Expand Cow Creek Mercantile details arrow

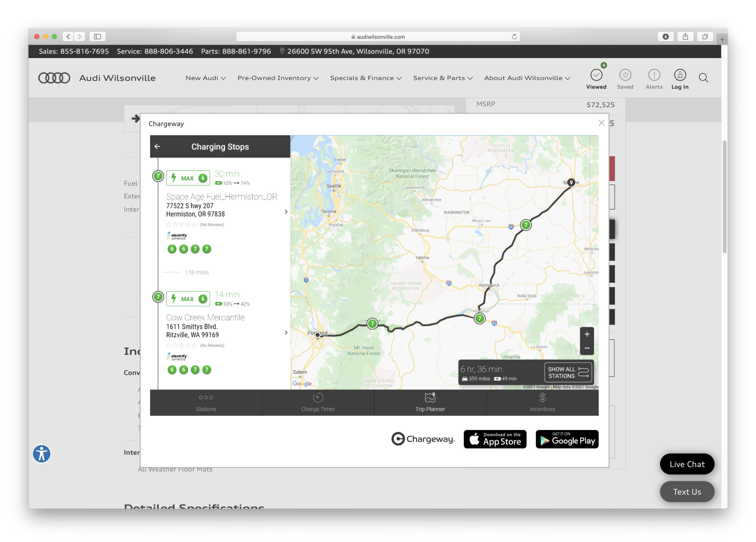pyautogui.click(x=286, y=333)
